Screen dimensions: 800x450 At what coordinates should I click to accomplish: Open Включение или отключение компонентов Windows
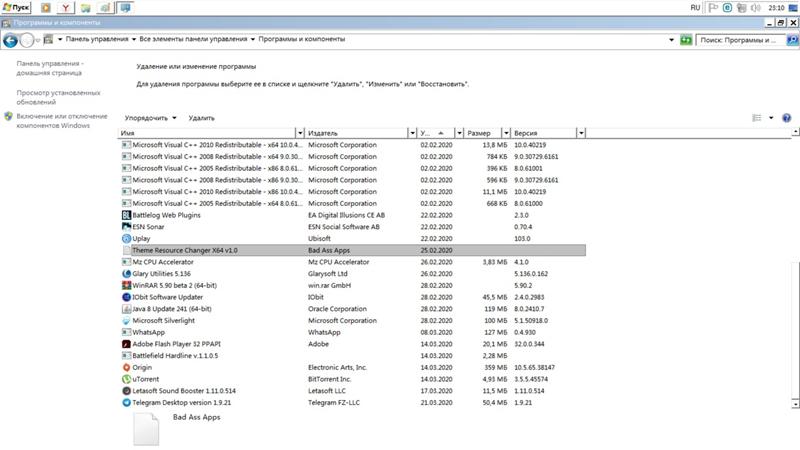coord(62,121)
